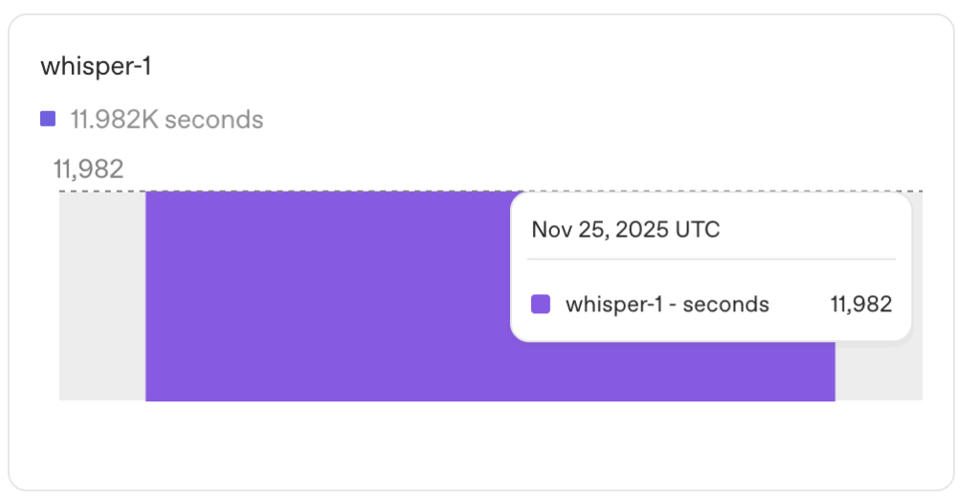Click the purple usage bar left of the tooltip
Image resolution: width=980 pixels, height=501 pixels.
click(325, 295)
